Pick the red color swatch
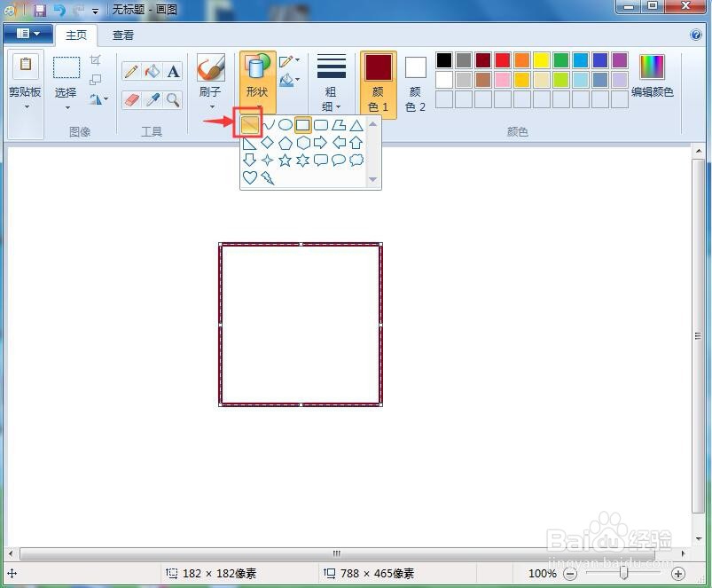 click(503, 60)
